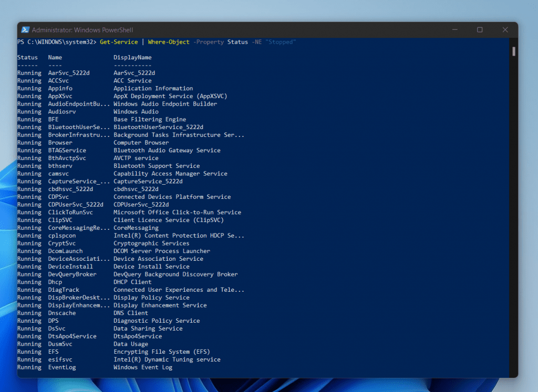This screenshot has height=392, width=538.
Task: Click the vertical scrollbar thumb
Action: pos(514,51)
